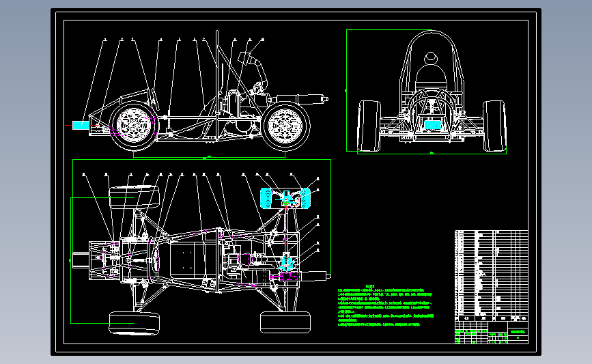Select the driver helmet in front view
This screenshot has height=364, width=592.
pos(431,58)
